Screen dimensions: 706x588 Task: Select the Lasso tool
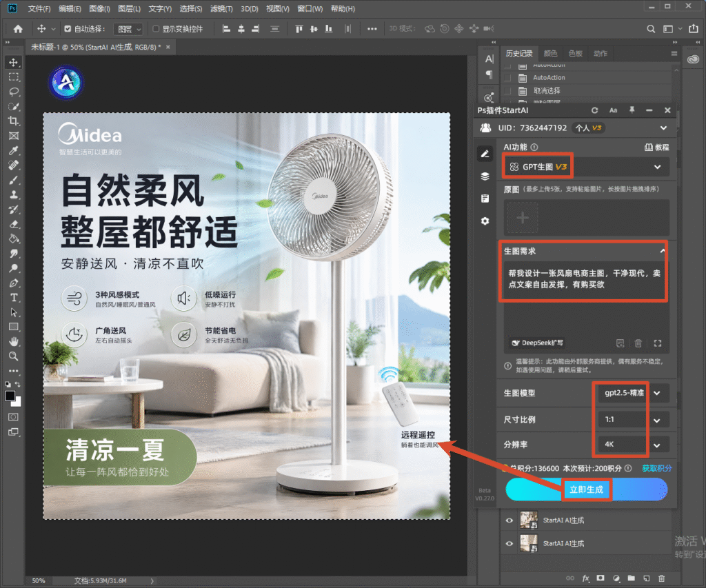pos(14,92)
